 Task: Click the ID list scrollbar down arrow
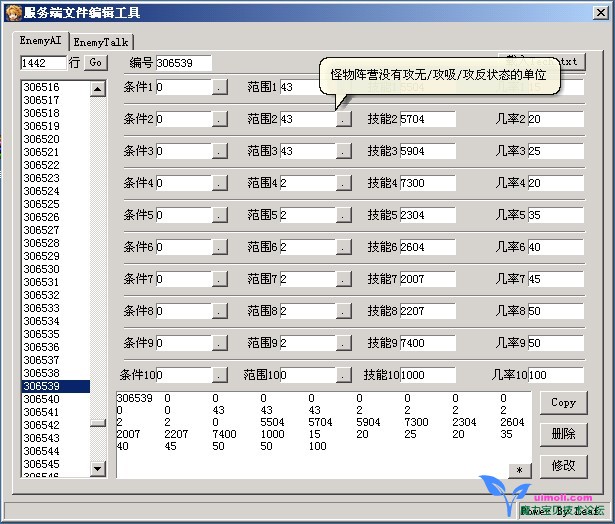[x=97, y=468]
